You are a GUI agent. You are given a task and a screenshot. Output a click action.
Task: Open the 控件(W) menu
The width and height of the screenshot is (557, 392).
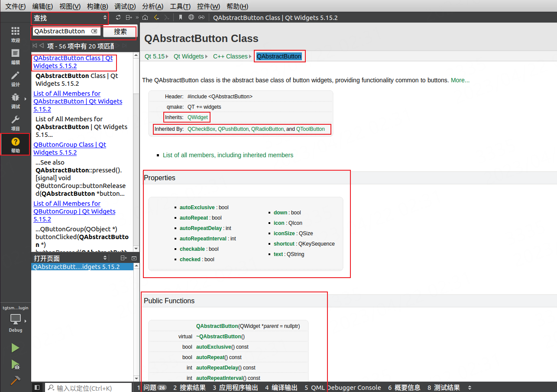(209, 6)
